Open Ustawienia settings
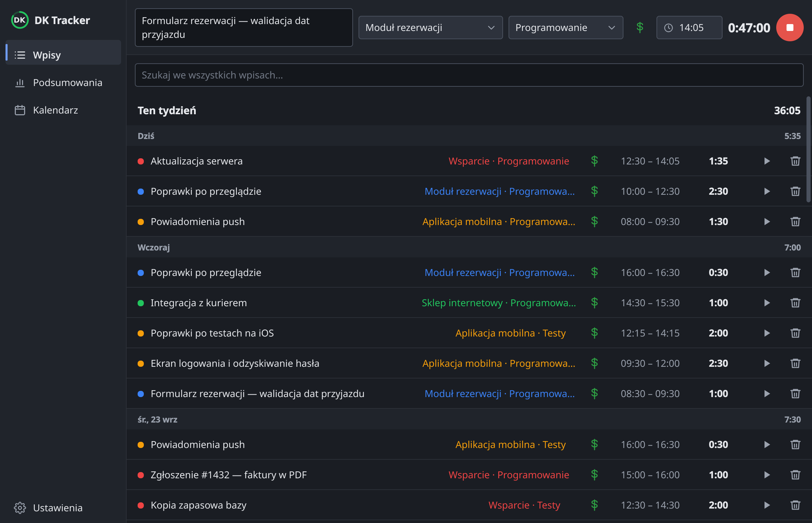The height and width of the screenshot is (523, 812). pos(63,508)
